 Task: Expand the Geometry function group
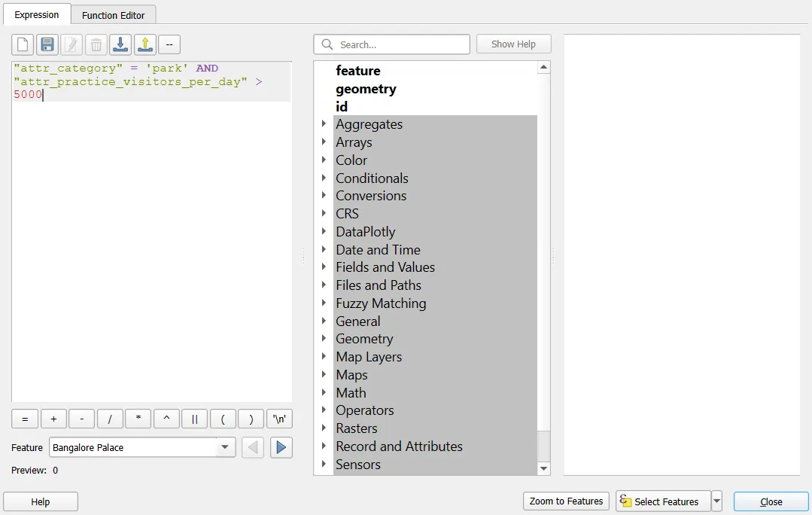coord(324,338)
